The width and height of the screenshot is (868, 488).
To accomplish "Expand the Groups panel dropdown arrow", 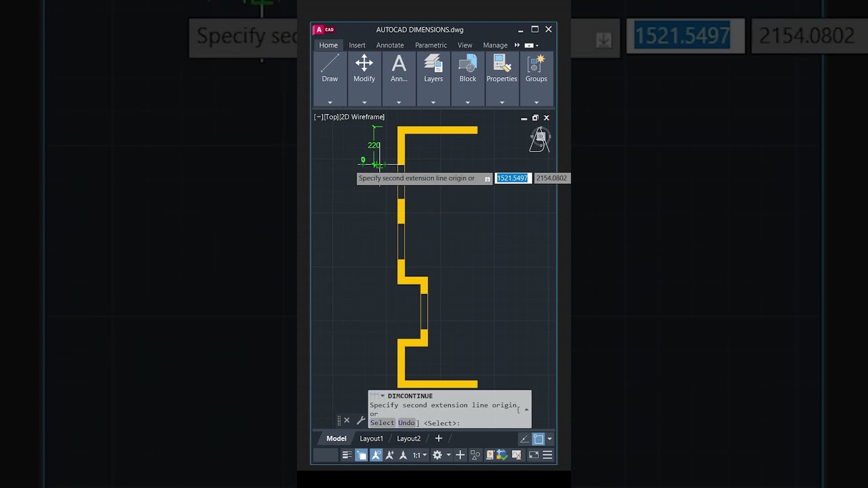I will [536, 103].
